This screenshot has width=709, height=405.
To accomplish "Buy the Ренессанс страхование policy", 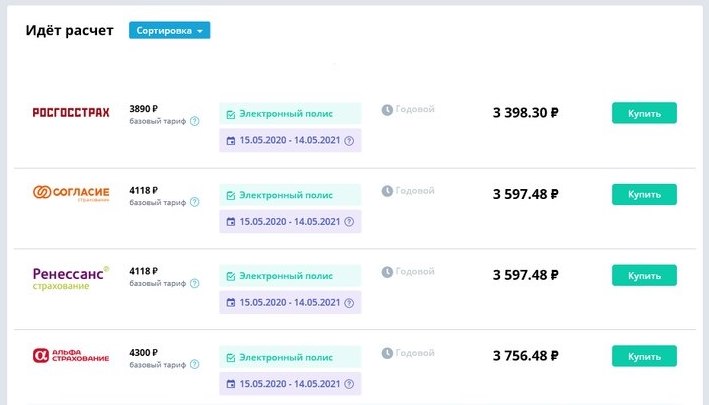I will (644, 275).
